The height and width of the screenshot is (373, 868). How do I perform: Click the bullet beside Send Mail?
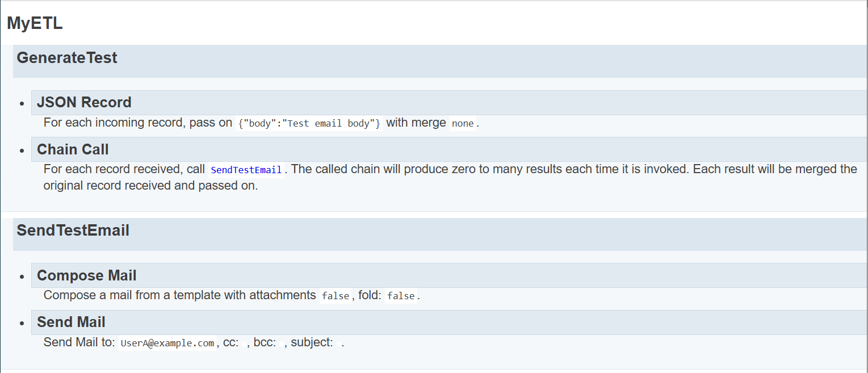click(x=22, y=324)
